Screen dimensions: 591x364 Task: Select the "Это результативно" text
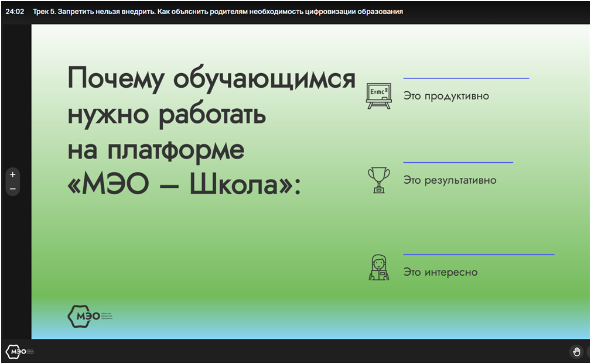[449, 180]
